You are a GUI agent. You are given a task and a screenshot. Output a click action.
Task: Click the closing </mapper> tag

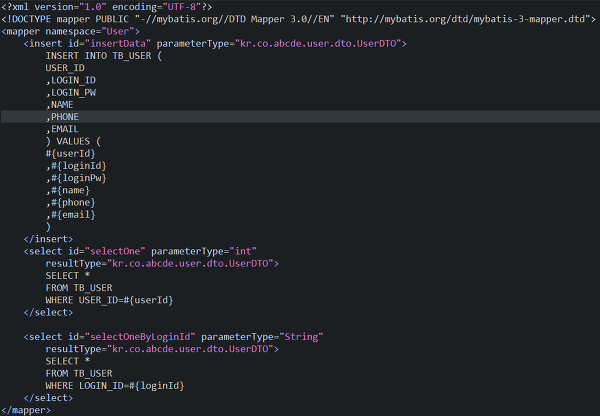(26, 410)
